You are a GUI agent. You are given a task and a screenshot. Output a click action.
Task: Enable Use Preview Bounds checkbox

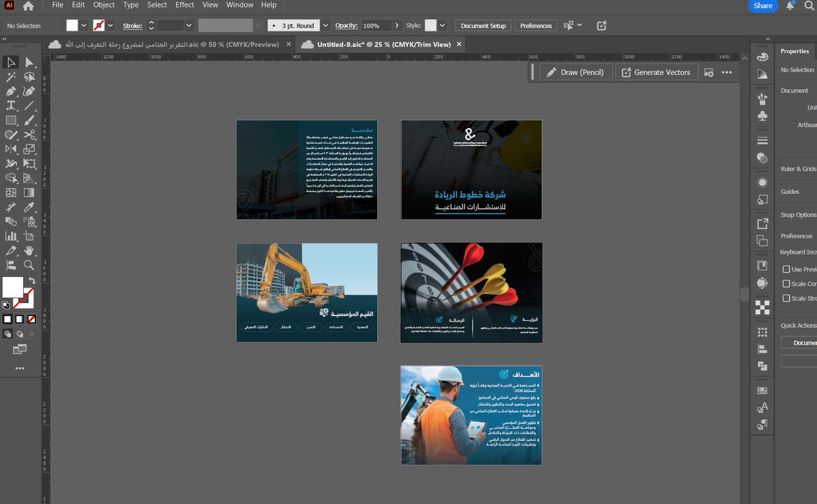pos(786,269)
